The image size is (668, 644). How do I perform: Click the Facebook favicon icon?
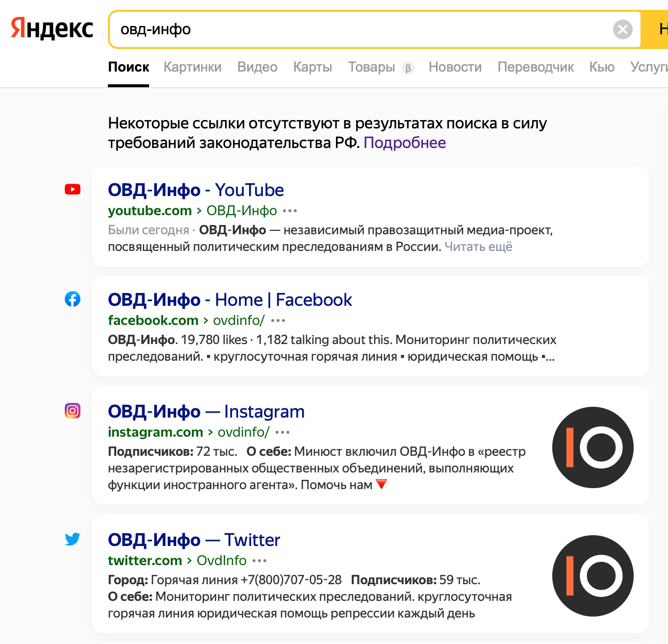(x=73, y=299)
